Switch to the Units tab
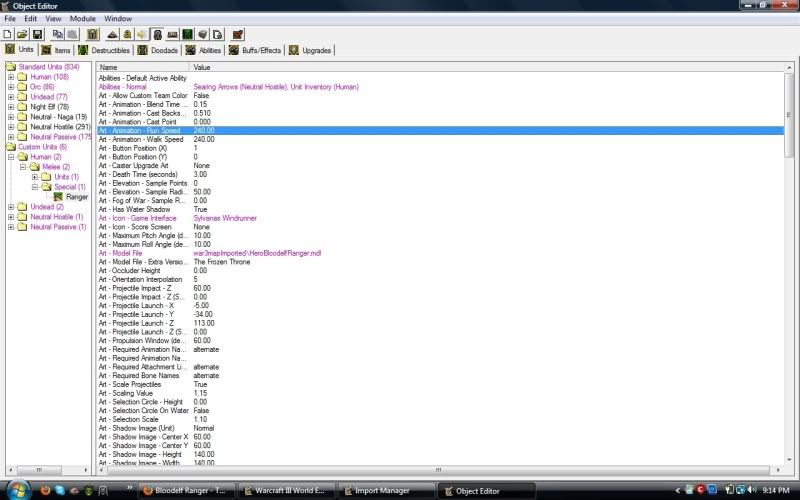This screenshot has width=800, height=500. pos(20,49)
